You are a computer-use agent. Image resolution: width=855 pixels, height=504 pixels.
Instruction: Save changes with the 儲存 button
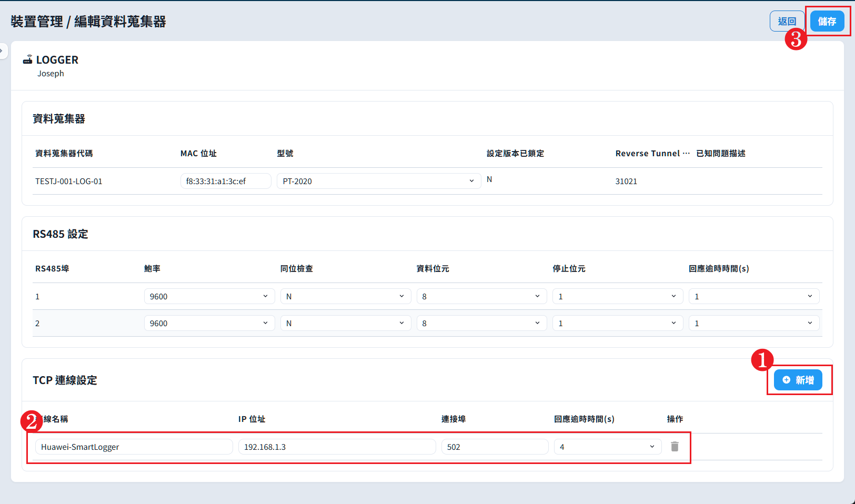click(827, 22)
